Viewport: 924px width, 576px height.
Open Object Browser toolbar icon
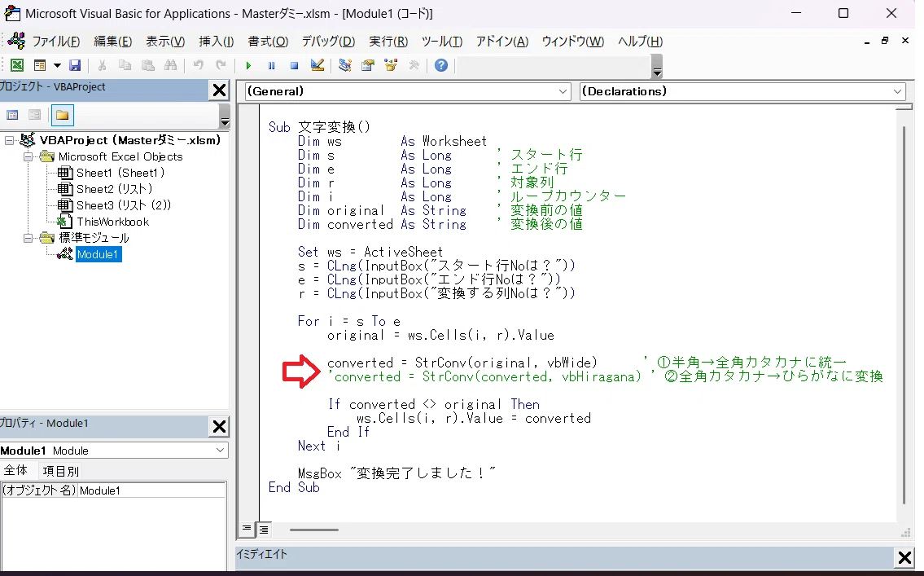(x=391, y=65)
